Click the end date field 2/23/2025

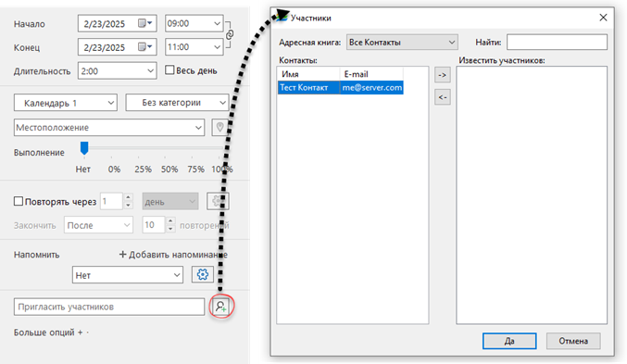point(118,47)
